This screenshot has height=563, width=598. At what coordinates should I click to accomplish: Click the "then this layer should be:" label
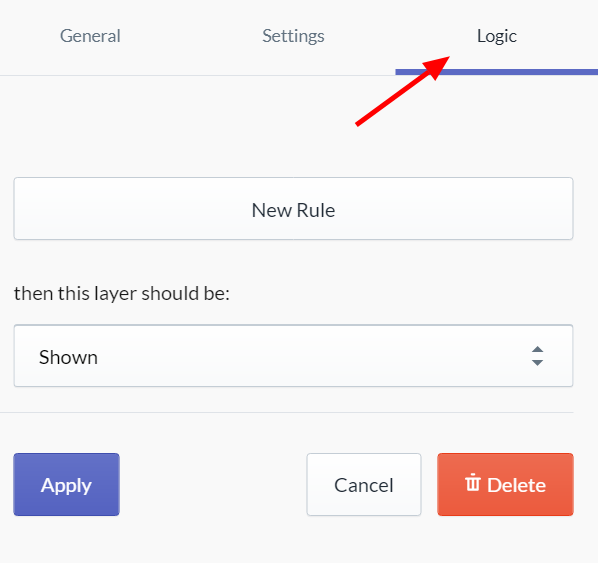pos(122,294)
